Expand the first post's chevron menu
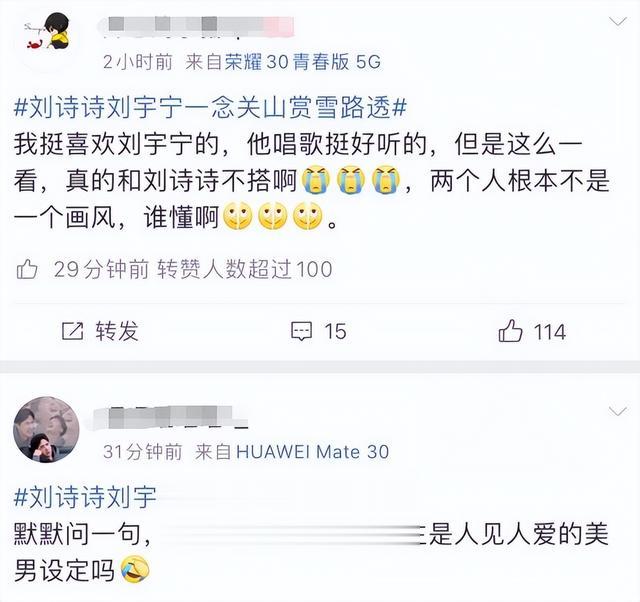This screenshot has width=640, height=602. point(618,21)
